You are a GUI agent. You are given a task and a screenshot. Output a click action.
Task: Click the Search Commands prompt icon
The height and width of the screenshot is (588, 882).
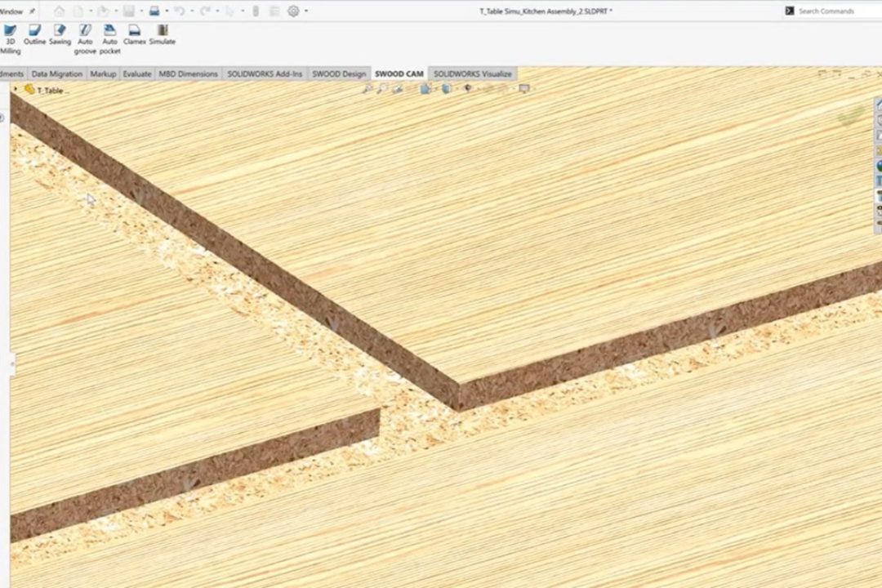[x=790, y=11]
